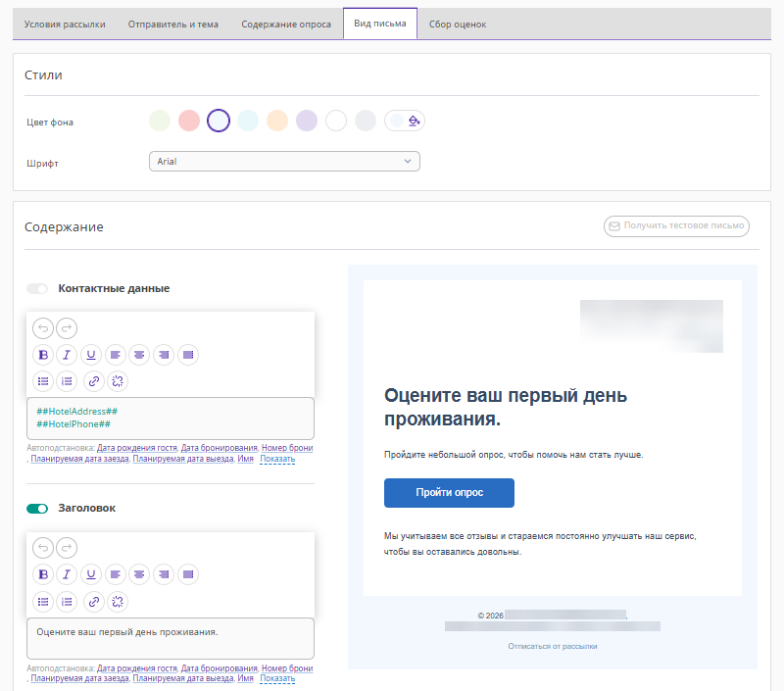Center-align text in the Заголовок editor

(x=139, y=574)
